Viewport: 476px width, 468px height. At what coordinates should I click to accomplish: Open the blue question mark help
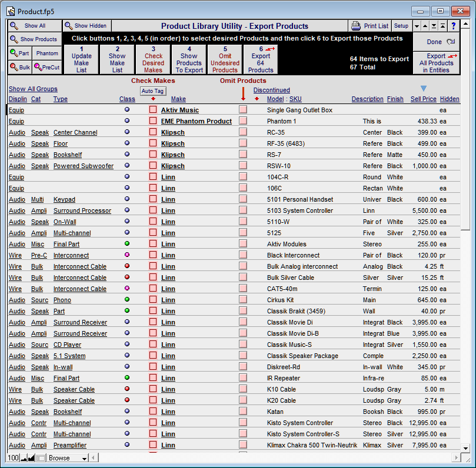[x=454, y=26]
